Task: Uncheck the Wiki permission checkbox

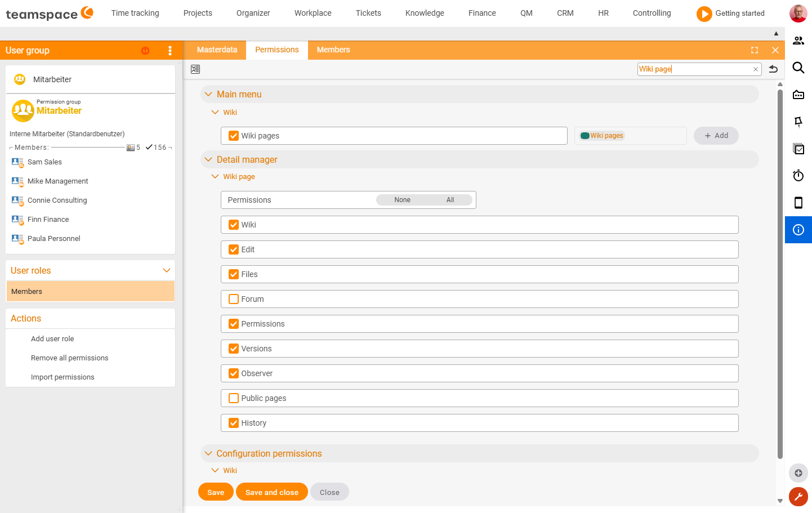Action: [x=234, y=225]
